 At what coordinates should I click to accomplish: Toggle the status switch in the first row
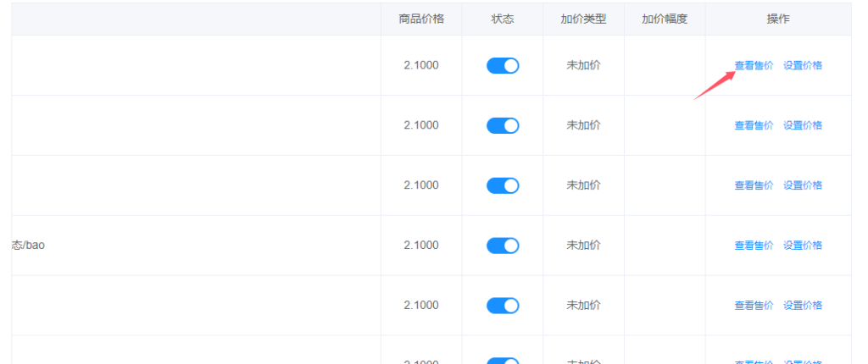click(503, 66)
